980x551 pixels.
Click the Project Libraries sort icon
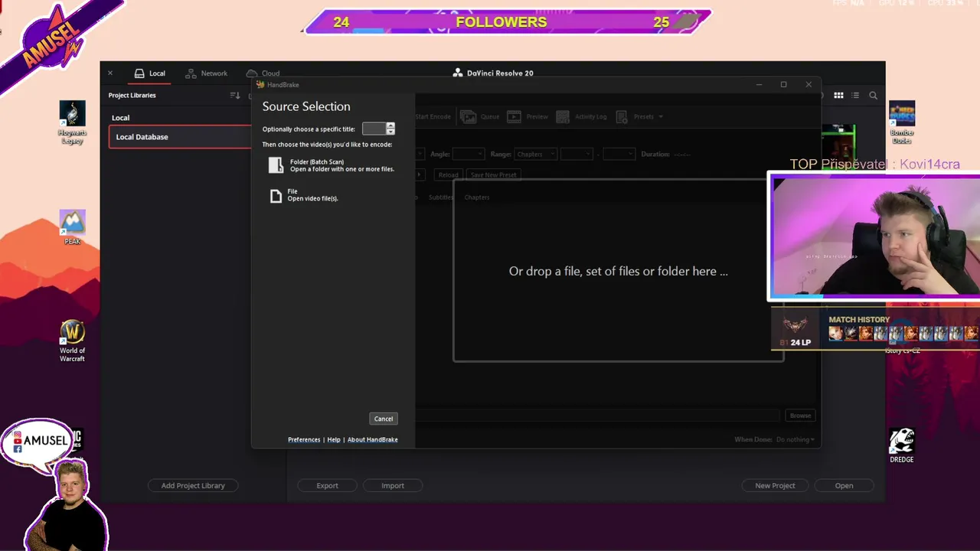[x=235, y=96]
